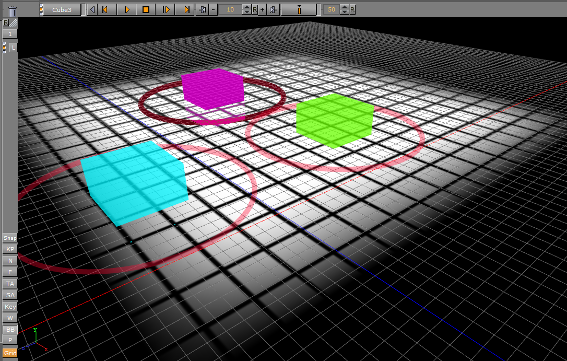Jump to the animation end
The height and width of the screenshot is (361, 567).
[x=186, y=10]
